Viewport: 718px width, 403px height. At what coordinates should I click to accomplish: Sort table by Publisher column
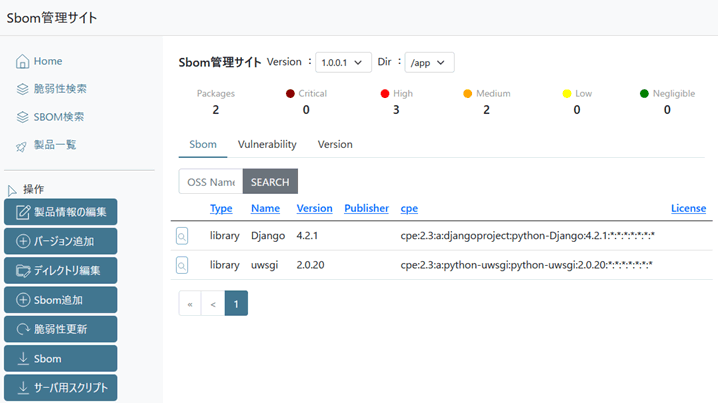tap(366, 208)
